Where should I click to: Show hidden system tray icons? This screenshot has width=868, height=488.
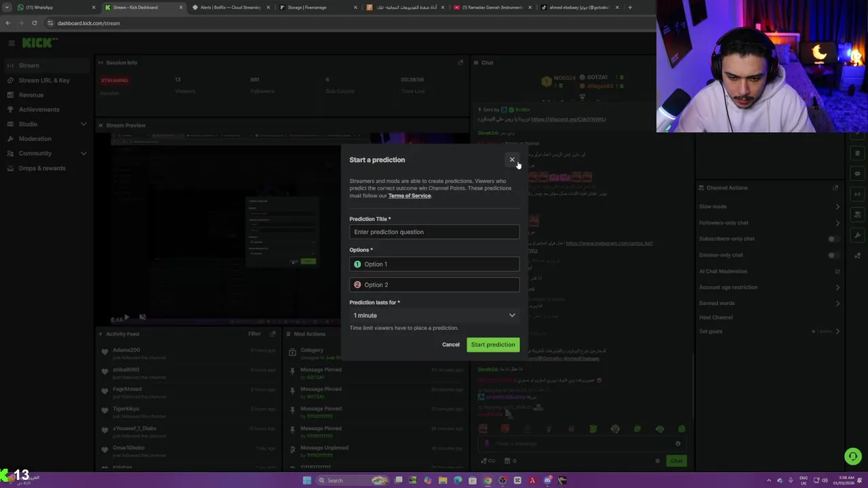coord(768,481)
